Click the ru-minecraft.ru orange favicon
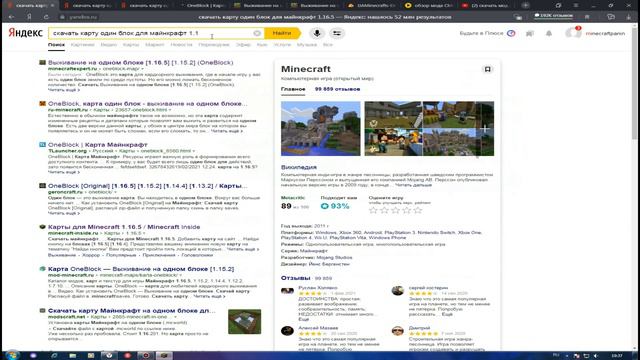 coord(42,104)
